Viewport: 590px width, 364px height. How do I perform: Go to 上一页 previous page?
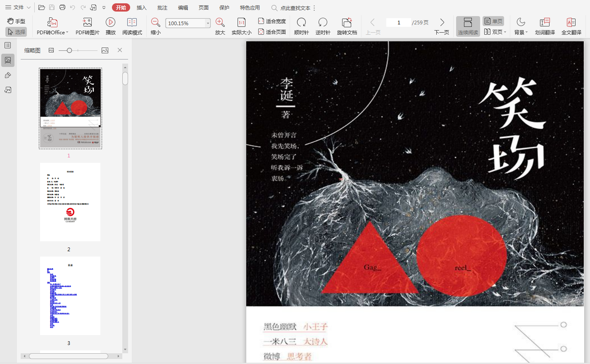pyautogui.click(x=373, y=27)
